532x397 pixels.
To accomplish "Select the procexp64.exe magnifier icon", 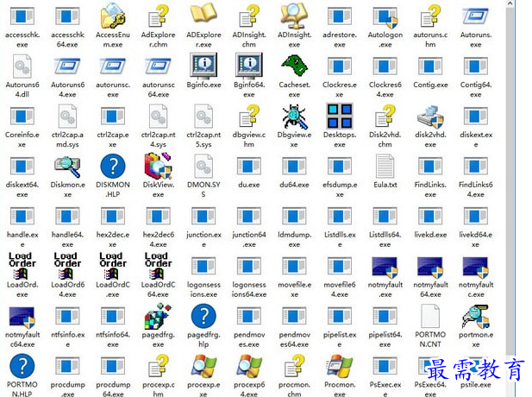I will tap(249, 366).
